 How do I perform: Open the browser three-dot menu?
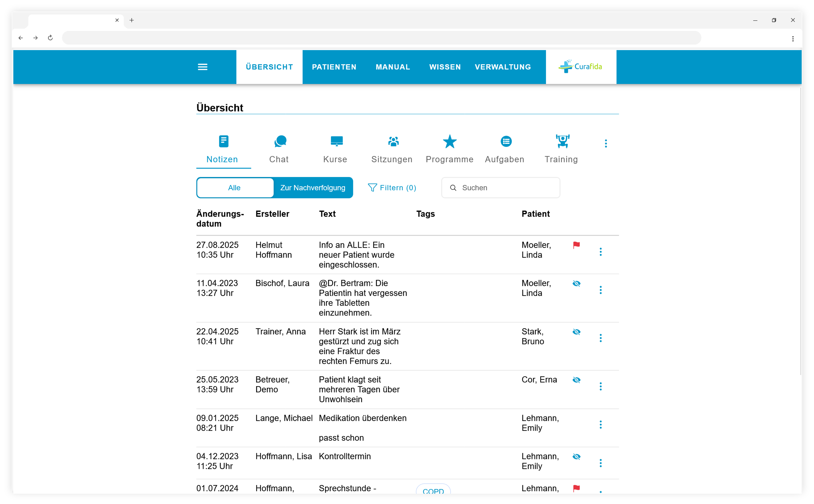pos(793,39)
